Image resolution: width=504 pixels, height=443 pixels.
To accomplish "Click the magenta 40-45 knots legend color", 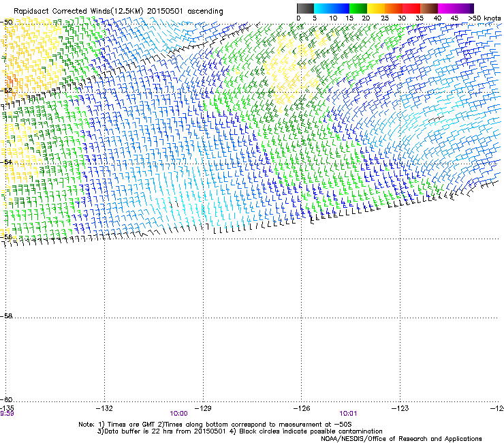I will (447, 8).
